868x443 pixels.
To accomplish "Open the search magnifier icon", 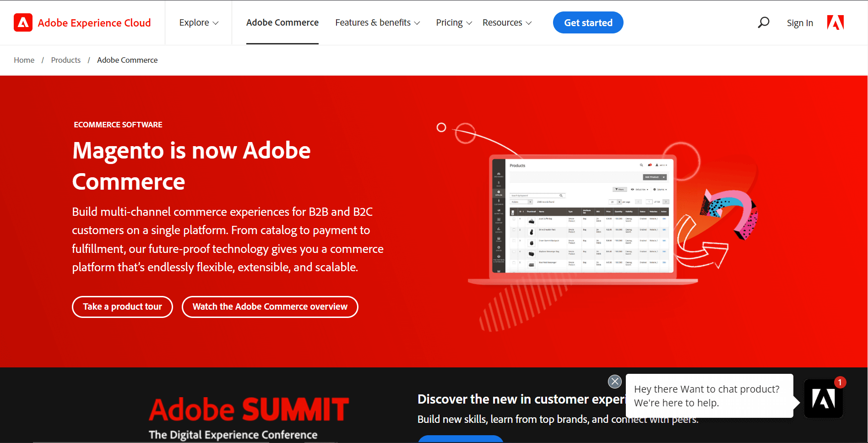I will coord(763,22).
